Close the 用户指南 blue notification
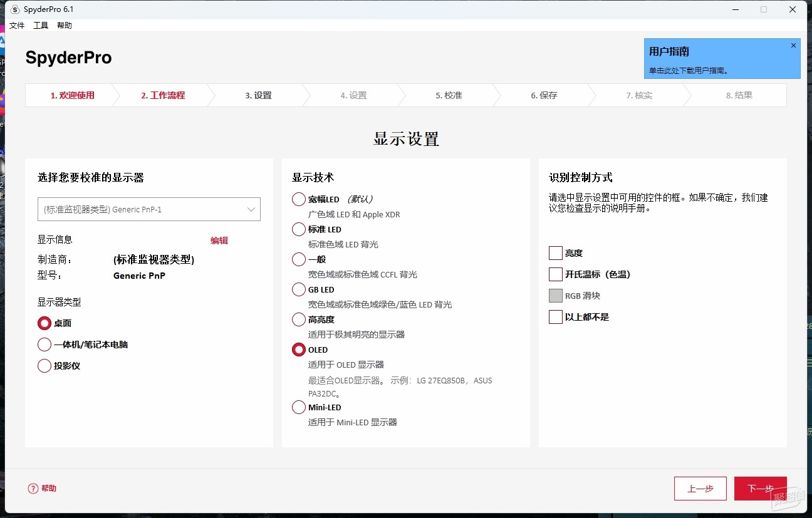This screenshot has width=812, height=518. tap(793, 46)
